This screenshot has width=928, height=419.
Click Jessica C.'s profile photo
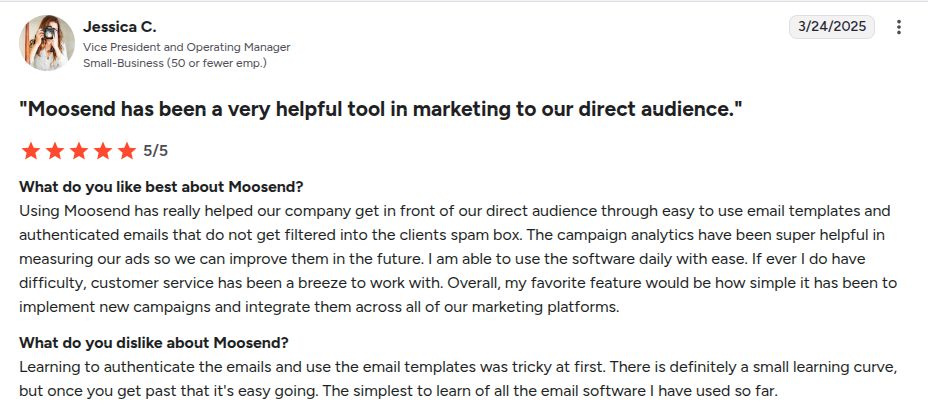pyautogui.click(x=46, y=43)
